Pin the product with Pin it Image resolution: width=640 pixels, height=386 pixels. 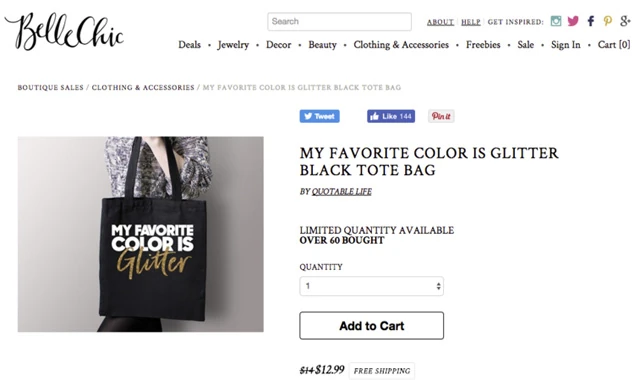(x=441, y=116)
